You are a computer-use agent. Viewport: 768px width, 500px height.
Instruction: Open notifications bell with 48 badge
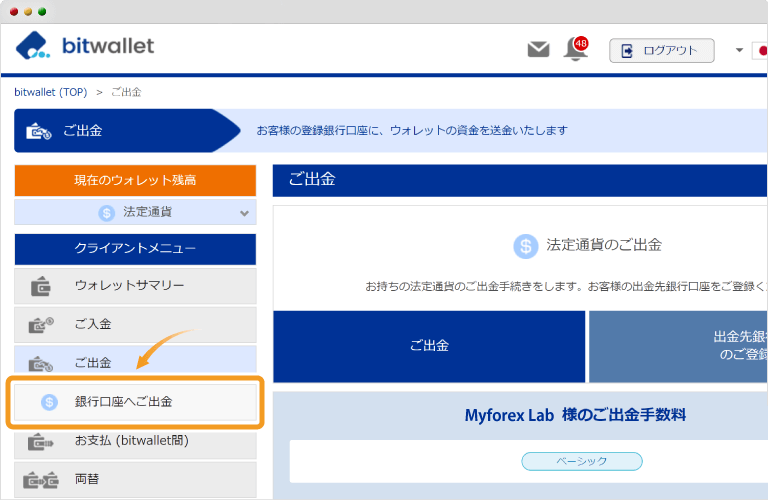click(x=576, y=49)
